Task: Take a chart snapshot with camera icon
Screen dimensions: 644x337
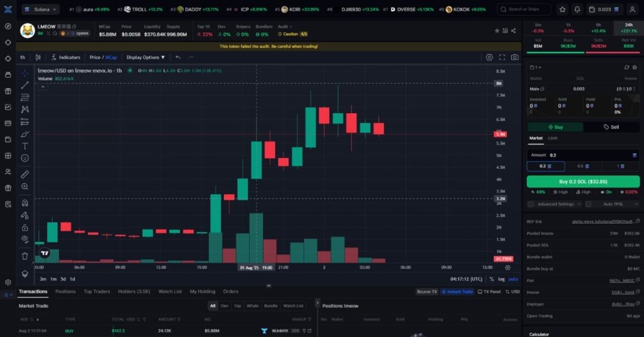Action: [x=514, y=57]
